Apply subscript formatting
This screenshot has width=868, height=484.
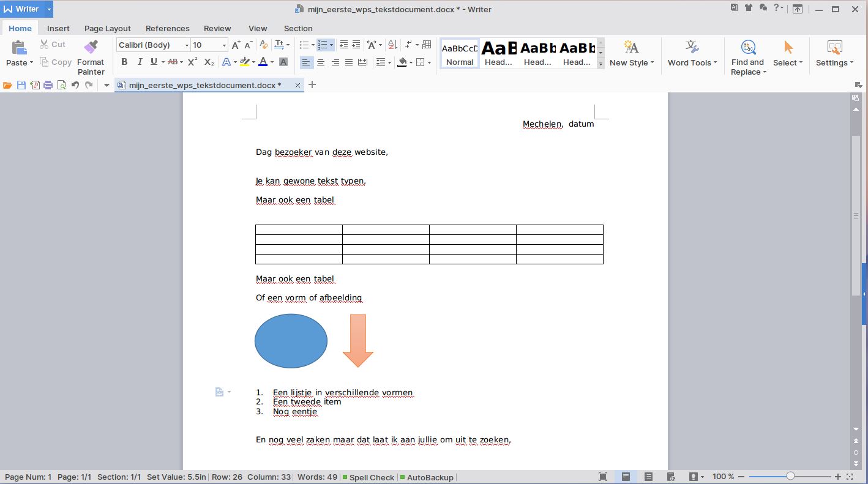click(209, 62)
